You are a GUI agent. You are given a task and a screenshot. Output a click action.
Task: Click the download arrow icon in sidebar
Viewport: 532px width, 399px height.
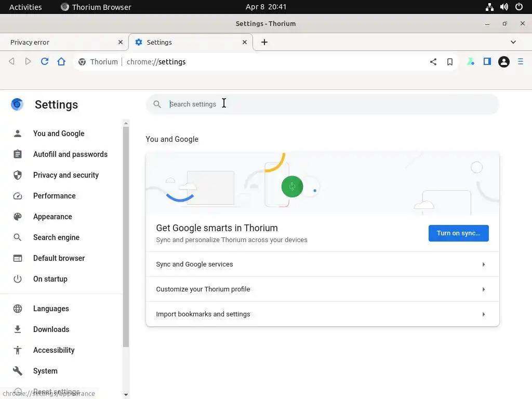[x=18, y=329]
